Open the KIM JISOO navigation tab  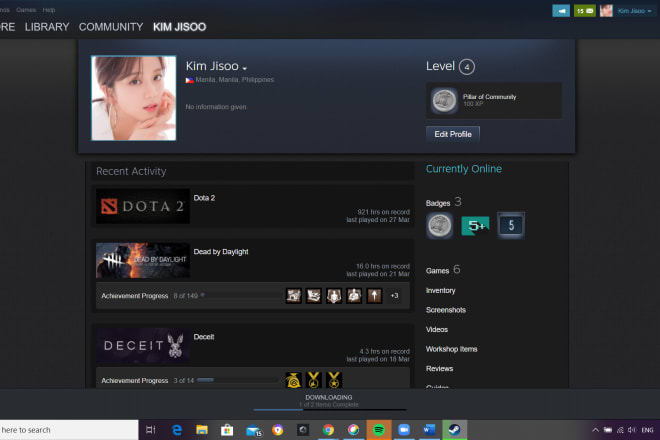(179, 27)
